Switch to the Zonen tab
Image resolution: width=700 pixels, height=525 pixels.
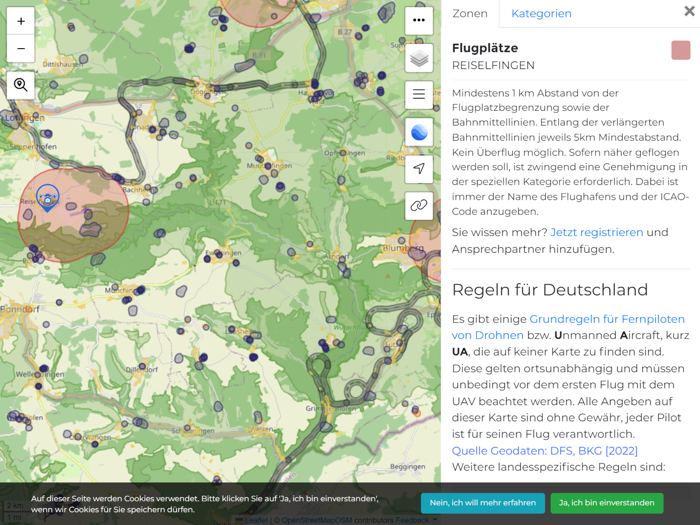point(470,13)
